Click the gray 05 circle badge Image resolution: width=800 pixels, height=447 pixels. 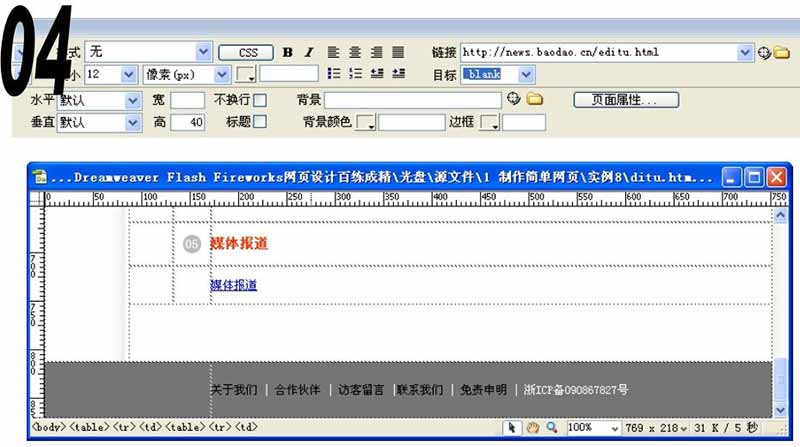(x=192, y=244)
